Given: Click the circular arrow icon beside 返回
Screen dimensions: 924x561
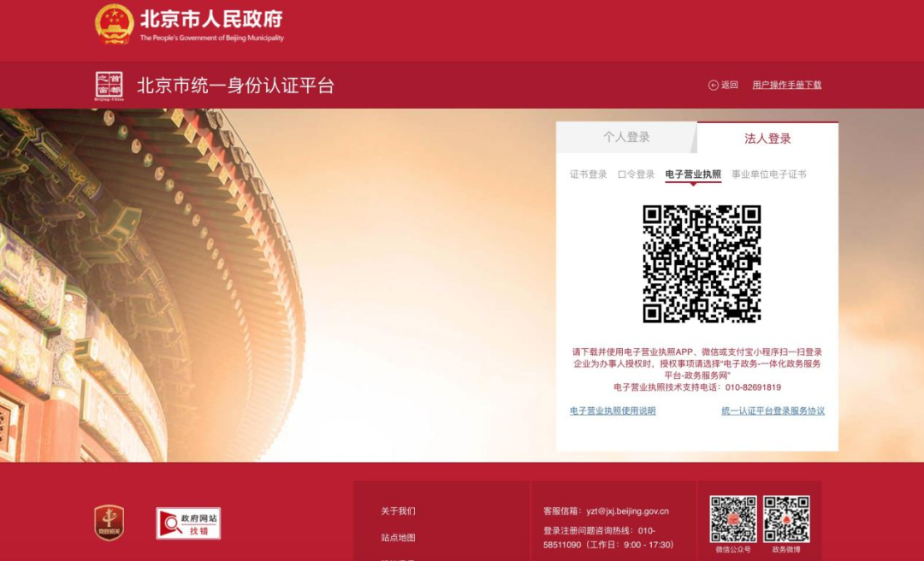Looking at the screenshot, I should click(713, 86).
